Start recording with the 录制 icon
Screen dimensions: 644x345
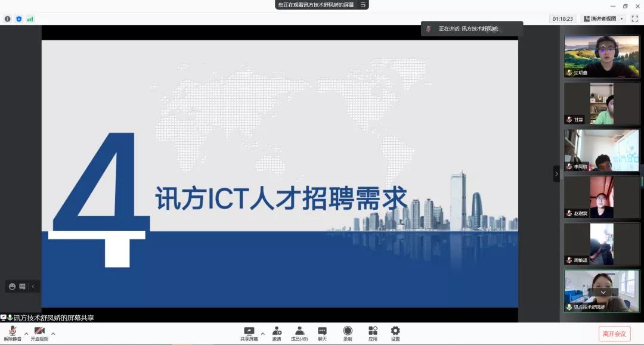pos(346,331)
